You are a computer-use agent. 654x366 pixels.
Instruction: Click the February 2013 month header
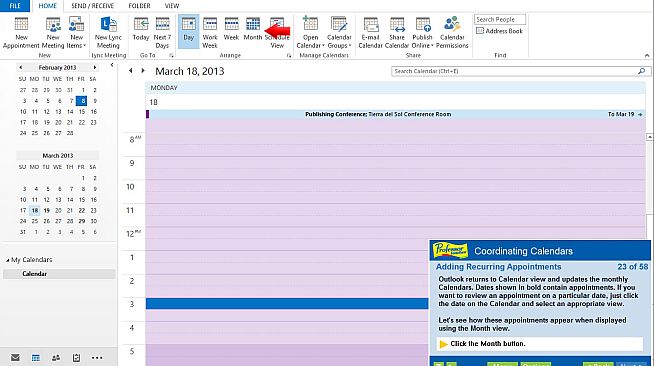coord(58,67)
